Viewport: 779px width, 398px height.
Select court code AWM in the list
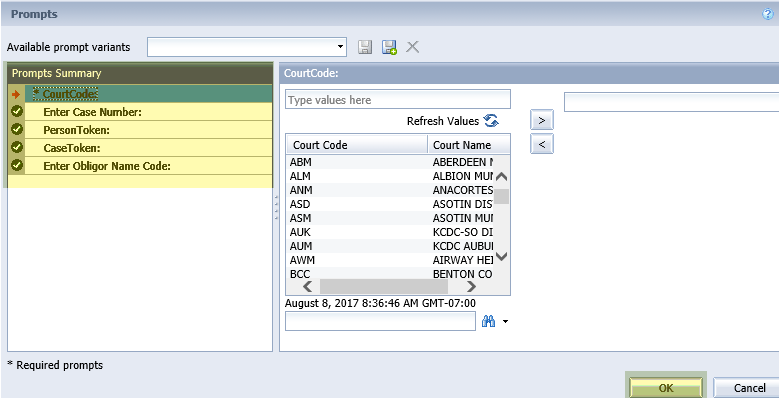(x=302, y=260)
